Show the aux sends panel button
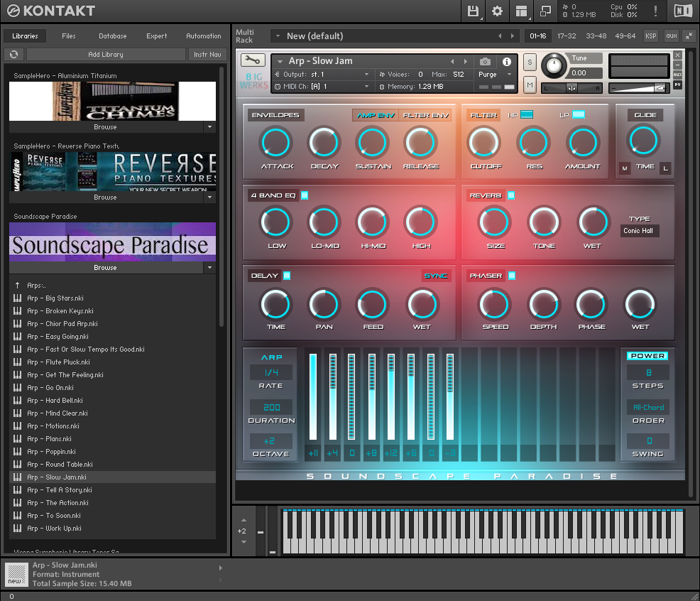700x601 pixels. (672, 36)
